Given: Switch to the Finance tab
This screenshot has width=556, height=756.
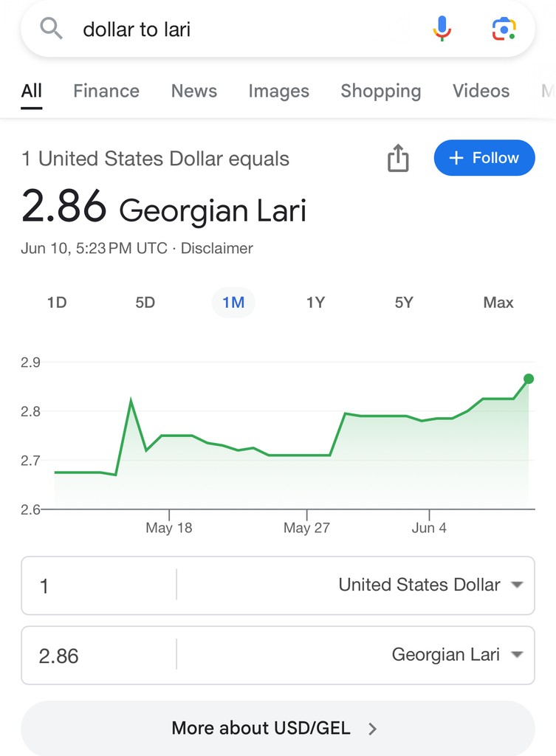Looking at the screenshot, I should click(x=106, y=91).
